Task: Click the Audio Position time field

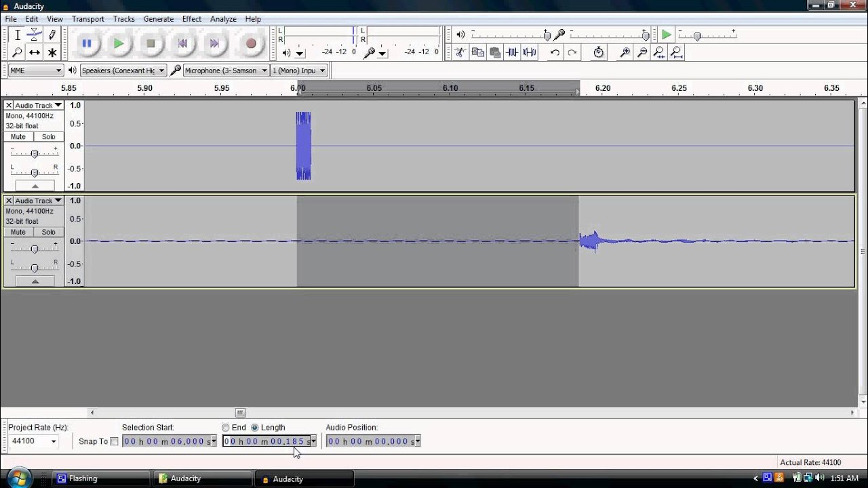Action: tap(370, 441)
